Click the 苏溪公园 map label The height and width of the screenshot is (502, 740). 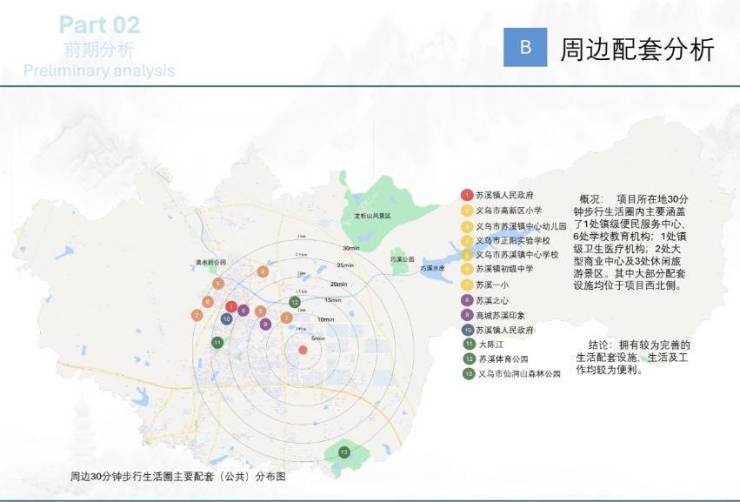click(x=402, y=259)
